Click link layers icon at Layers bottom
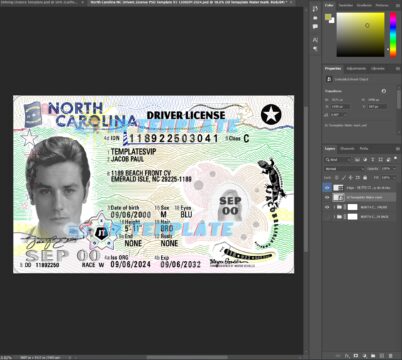This screenshot has height=360, width=402. click(338, 356)
